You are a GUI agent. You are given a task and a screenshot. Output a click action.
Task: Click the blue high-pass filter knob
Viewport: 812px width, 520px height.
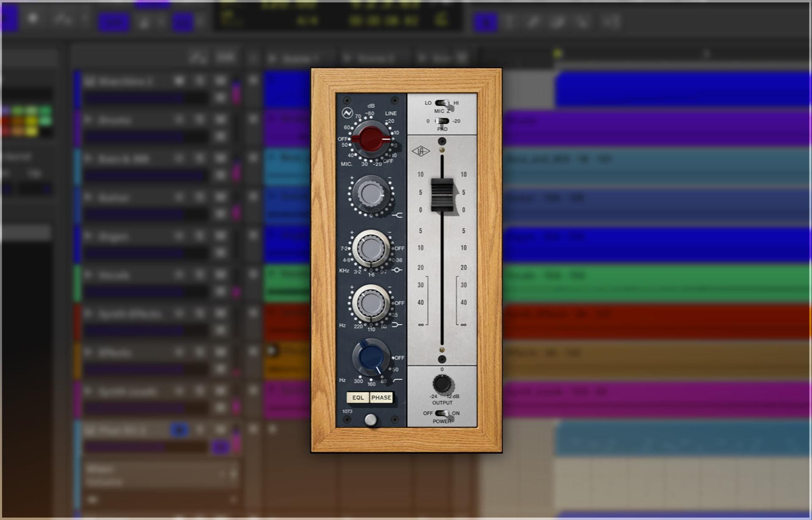click(x=371, y=358)
